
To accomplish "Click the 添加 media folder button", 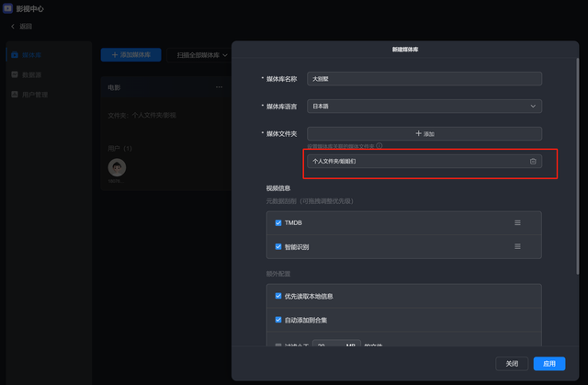I will click(x=424, y=133).
